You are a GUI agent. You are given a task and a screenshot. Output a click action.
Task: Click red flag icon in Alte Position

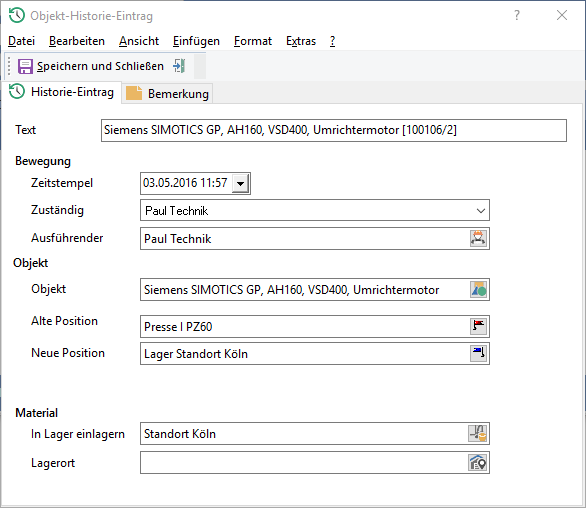coord(478,326)
